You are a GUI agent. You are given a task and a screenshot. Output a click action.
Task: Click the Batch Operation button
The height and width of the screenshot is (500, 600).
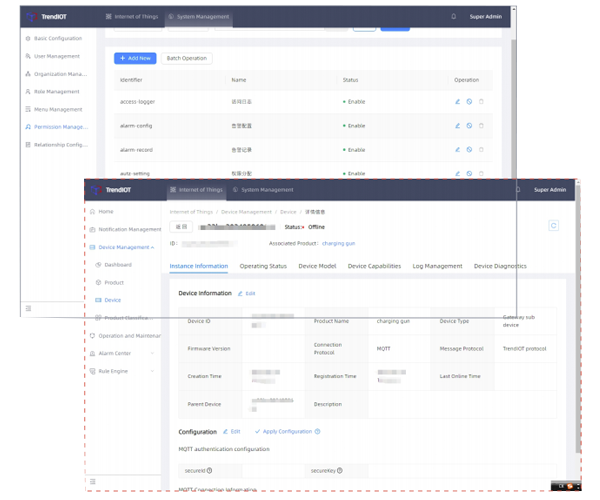click(187, 58)
